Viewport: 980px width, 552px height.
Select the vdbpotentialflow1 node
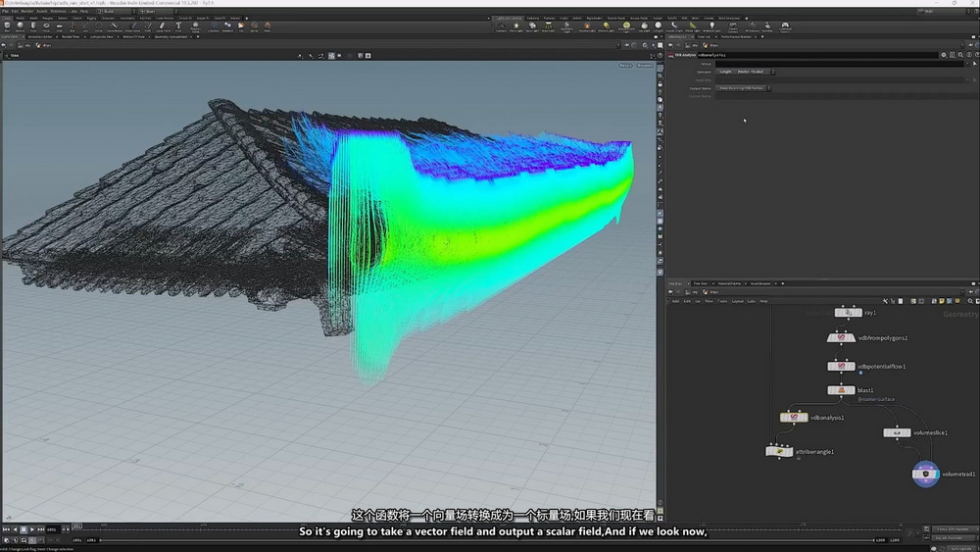pos(841,367)
